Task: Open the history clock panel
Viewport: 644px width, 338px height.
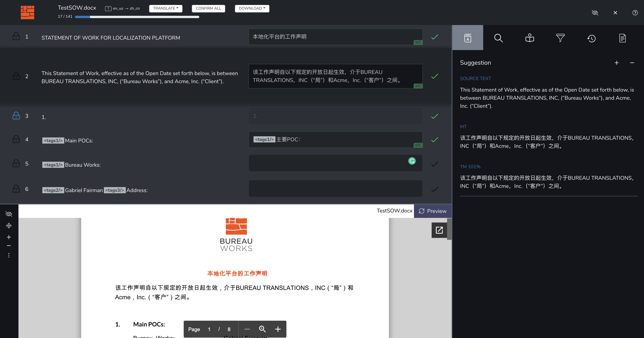Action: coord(591,38)
